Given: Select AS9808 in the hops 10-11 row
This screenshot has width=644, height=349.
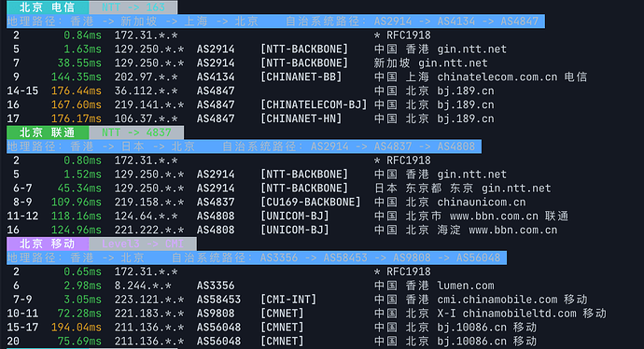Looking at the screenshot, I should tap(216, 314).
